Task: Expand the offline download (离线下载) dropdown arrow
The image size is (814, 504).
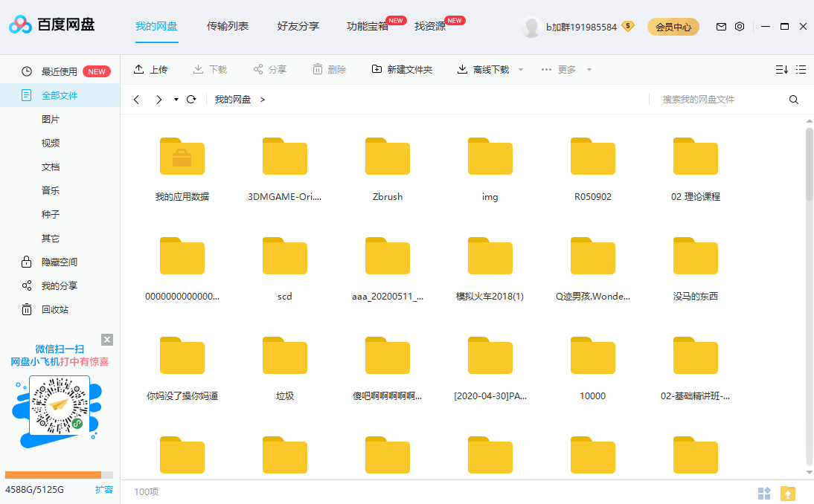Action: (x=521, y=70)
